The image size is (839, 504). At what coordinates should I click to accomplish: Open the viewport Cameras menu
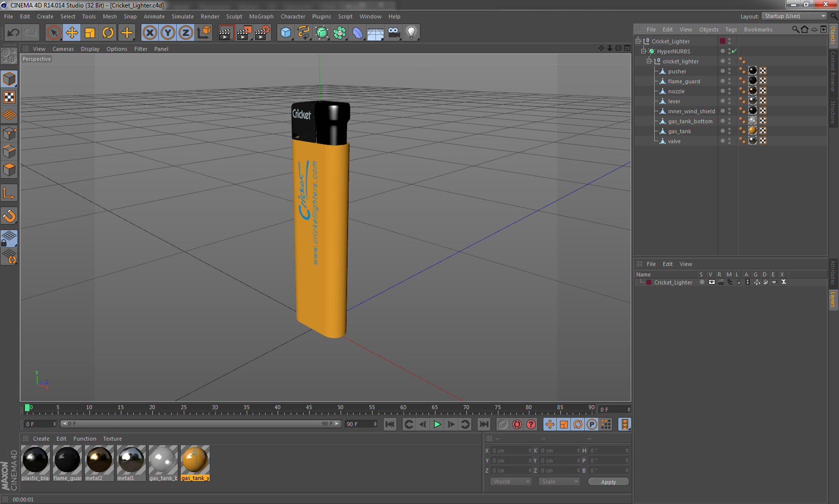[x=63, y=49]
